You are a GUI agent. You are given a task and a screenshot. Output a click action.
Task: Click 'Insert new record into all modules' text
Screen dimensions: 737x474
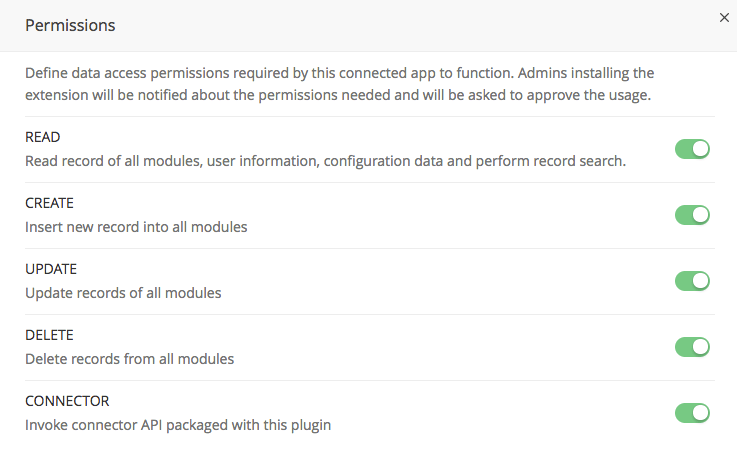coord(136,227)
